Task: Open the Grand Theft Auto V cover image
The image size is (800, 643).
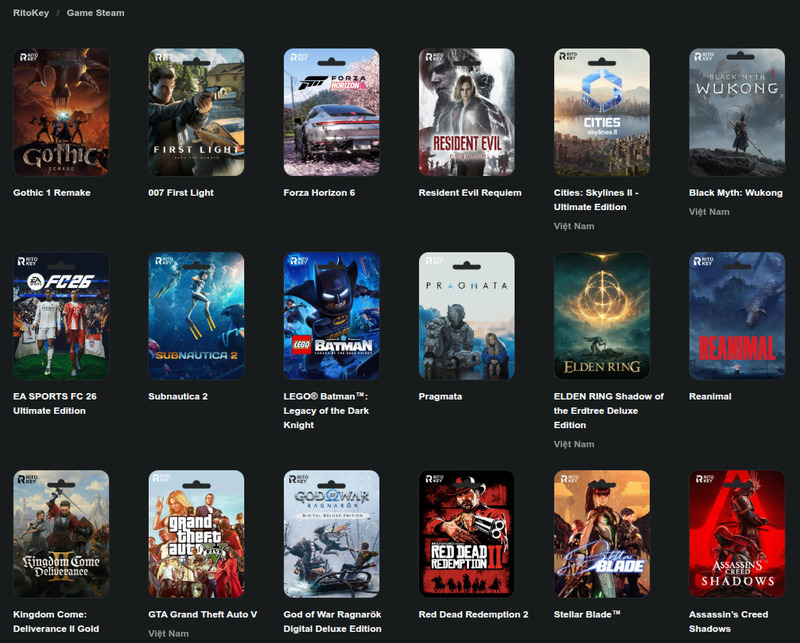Action: [x=196, y=534]
